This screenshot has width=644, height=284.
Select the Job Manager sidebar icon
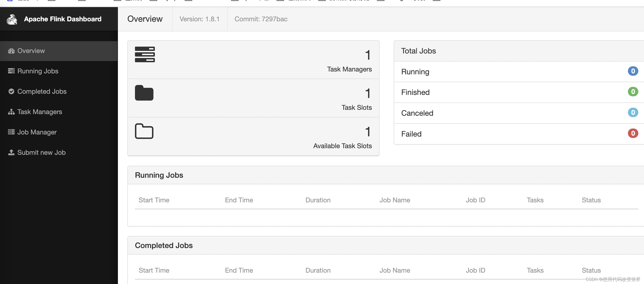[x=11, y=132]
